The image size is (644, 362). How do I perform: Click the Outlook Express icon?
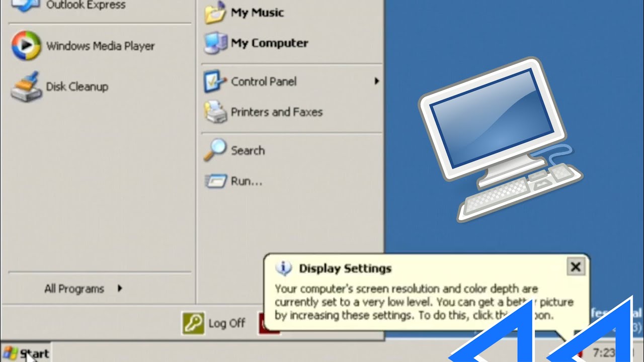pyautogui.click(x=26, y=6)
